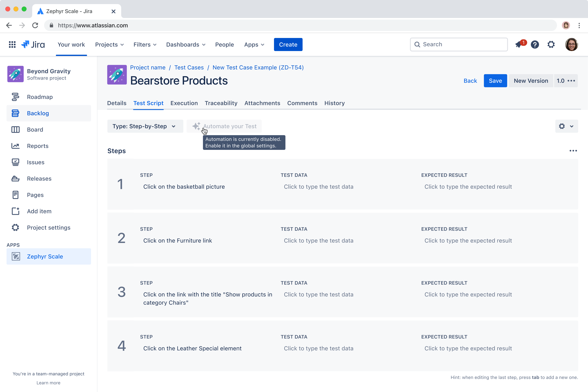Click the Project name breadcrumb link

pyautogui.click(x=148, y=68)
